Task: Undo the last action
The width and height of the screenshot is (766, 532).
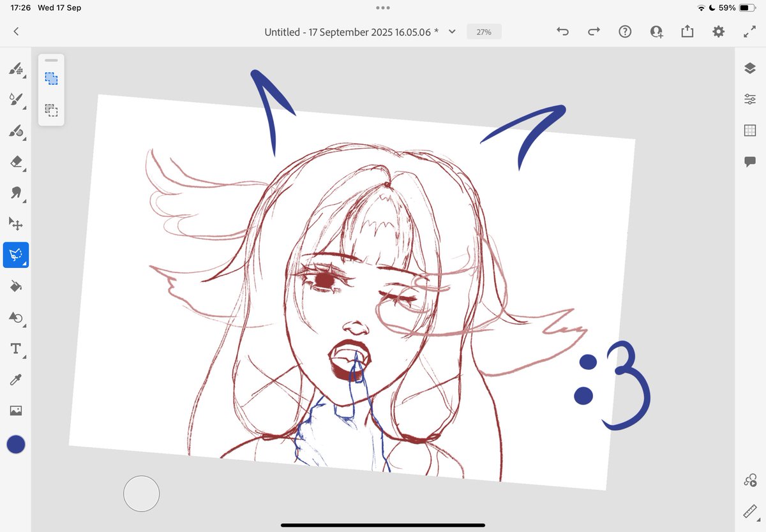Action: [562, 31]
